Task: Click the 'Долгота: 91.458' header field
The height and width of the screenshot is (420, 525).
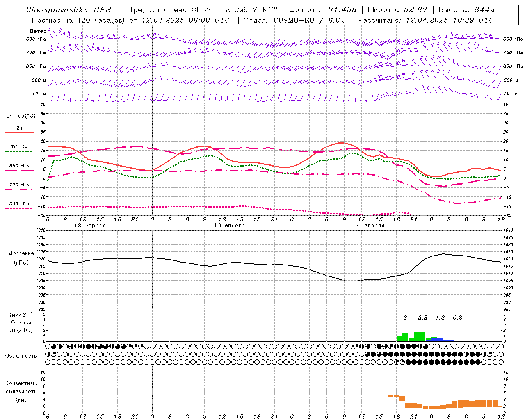Action: pos(323,10)
